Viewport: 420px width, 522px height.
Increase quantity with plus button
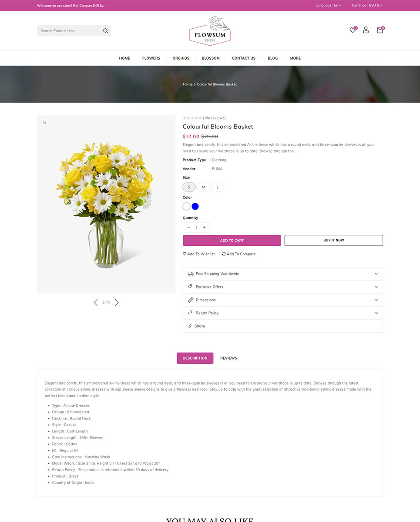pos(204,228)
